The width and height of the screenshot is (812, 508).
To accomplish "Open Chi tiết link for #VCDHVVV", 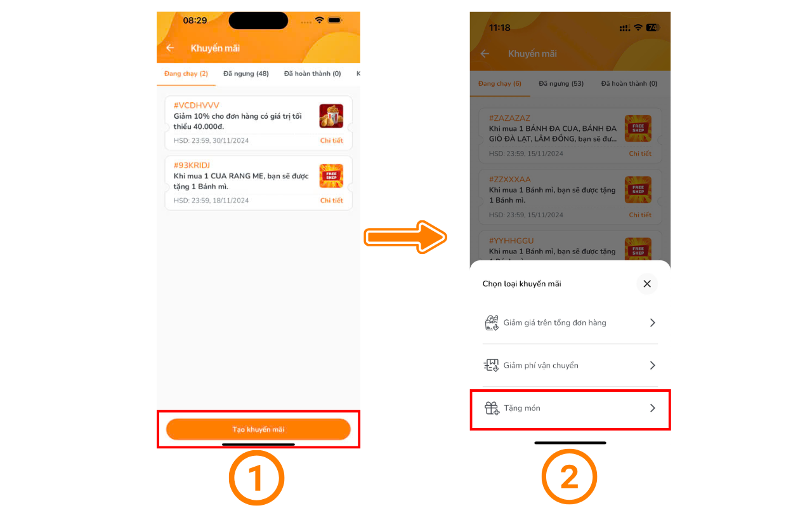I will click(331, 140).
